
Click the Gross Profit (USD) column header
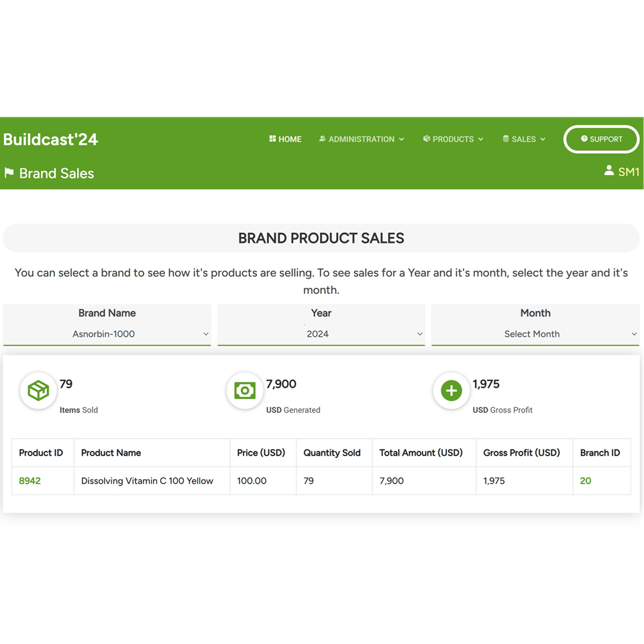pyautogui.click(x=521, y=453)
